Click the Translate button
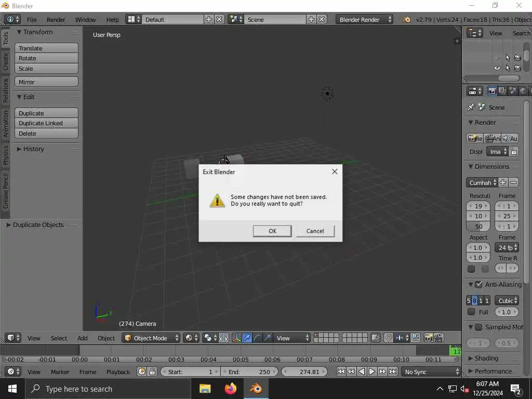The width and height of the screenshot is (532, 399). coord(46,48)
